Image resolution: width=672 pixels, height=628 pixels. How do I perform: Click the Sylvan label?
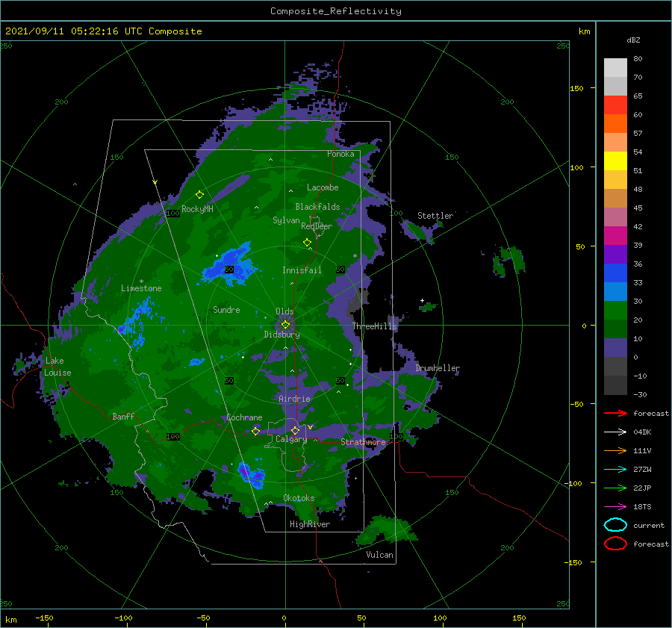coord(286,220)
